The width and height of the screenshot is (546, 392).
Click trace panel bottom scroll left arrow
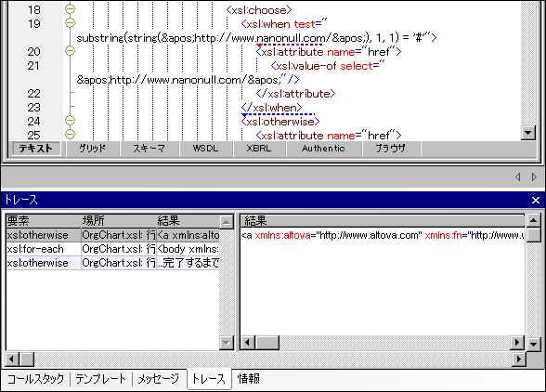(x=11, y=359)
